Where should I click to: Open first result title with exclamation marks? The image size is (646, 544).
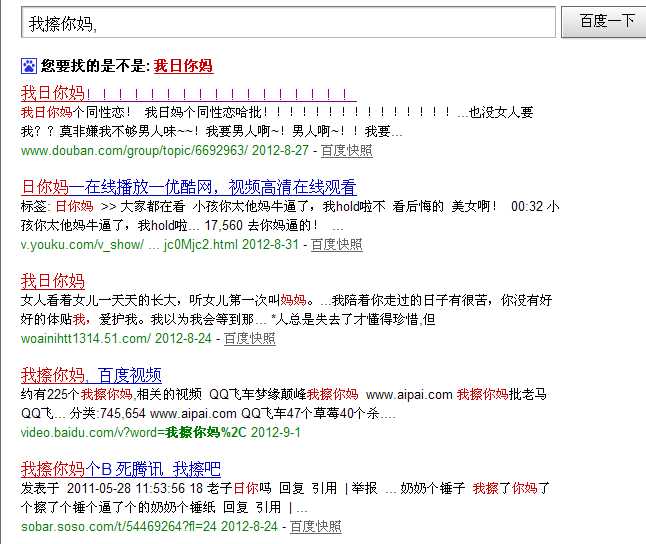tap(188, 94)
